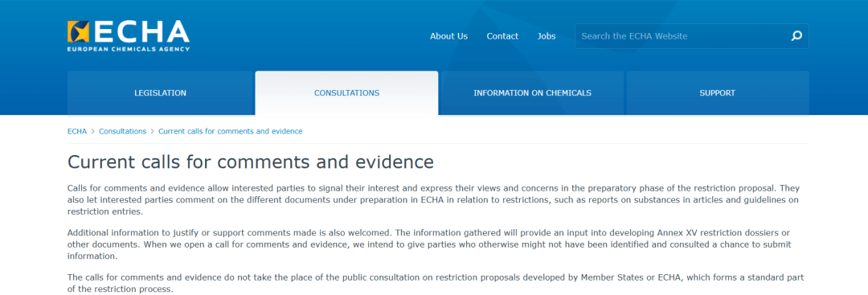
Task: Select the Consultations navigation tab
Action: click(x=346, y=93)
